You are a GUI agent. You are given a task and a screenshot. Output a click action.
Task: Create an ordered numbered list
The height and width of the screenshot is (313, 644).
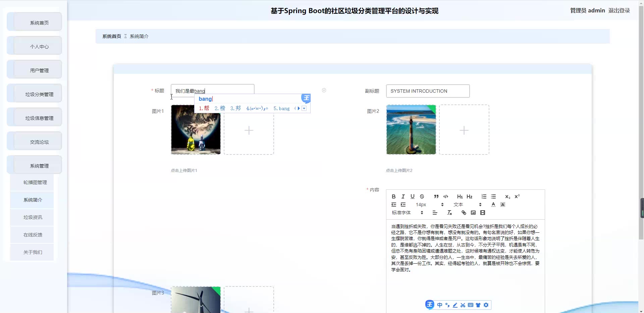tap(484, 196)
